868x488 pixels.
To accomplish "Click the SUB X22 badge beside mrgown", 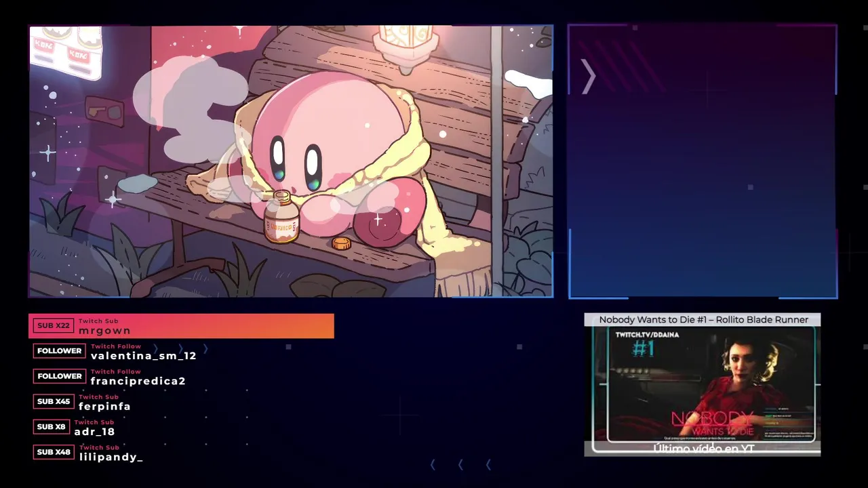I will (54, 325).
